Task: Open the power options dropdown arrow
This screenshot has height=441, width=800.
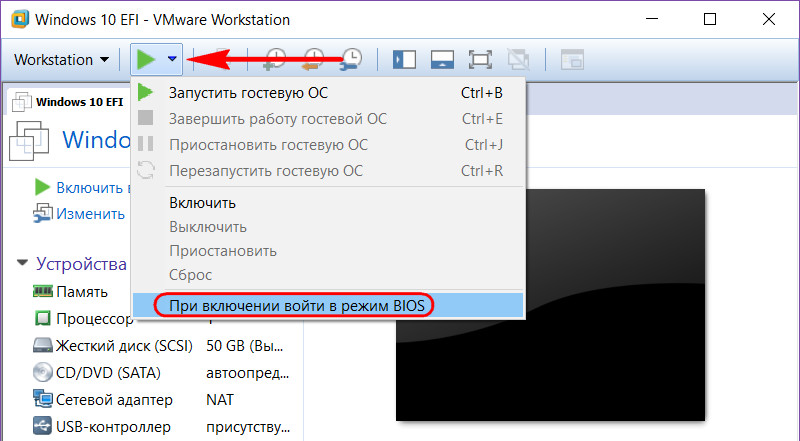Action: (172, 59)
